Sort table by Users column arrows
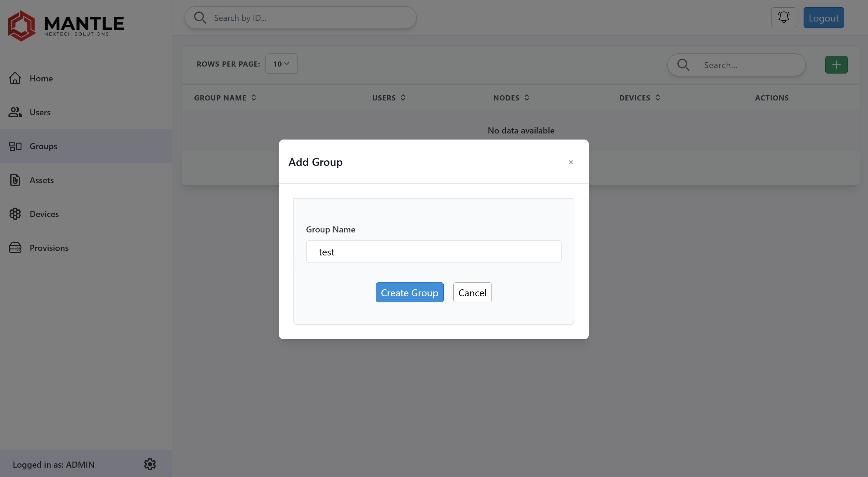 pyautogui.click(x=403, y=97)
